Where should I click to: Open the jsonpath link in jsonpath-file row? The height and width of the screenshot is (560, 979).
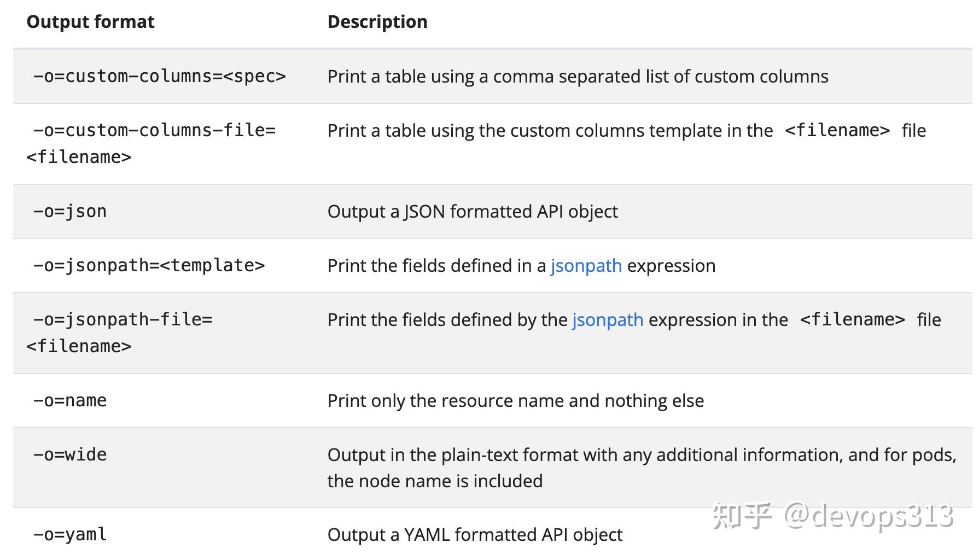tap(608, 320)
